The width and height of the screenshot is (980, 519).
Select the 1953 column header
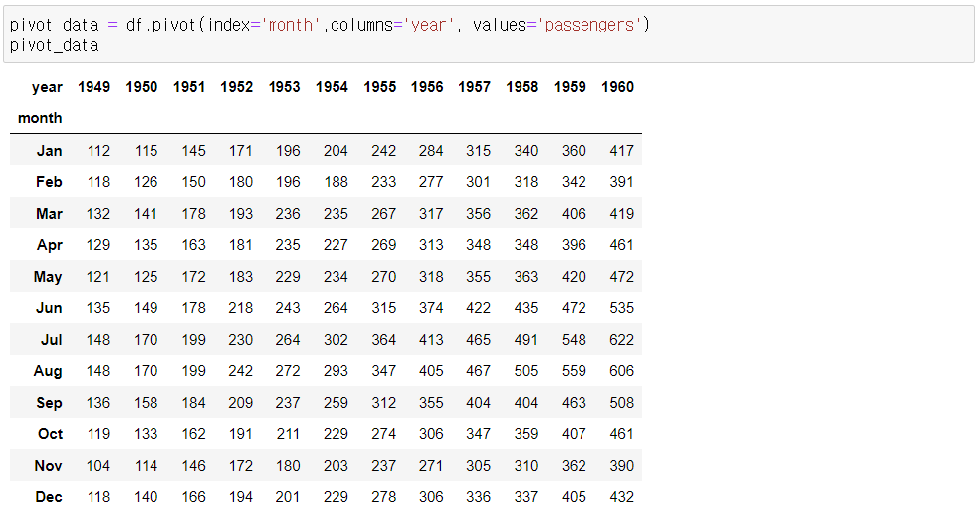click(x=284, y=87)
